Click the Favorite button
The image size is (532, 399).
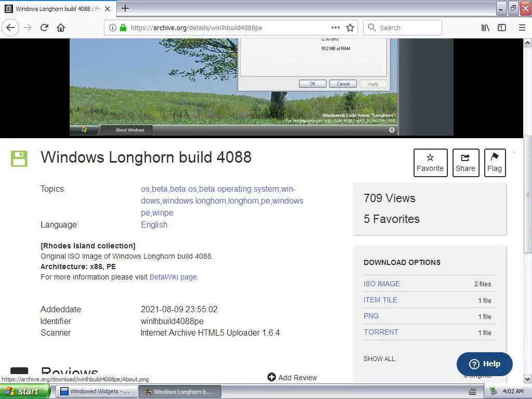430,163
